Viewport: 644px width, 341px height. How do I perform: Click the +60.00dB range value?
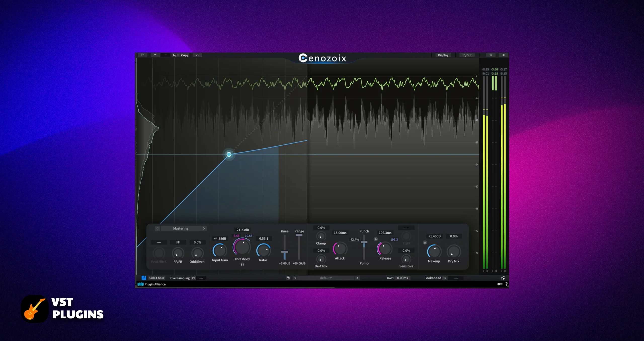pyautogui.click(x=299, y=263)
